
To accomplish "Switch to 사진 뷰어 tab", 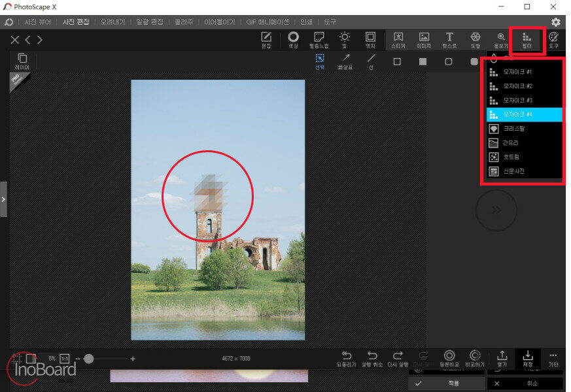I will (37, 22).
